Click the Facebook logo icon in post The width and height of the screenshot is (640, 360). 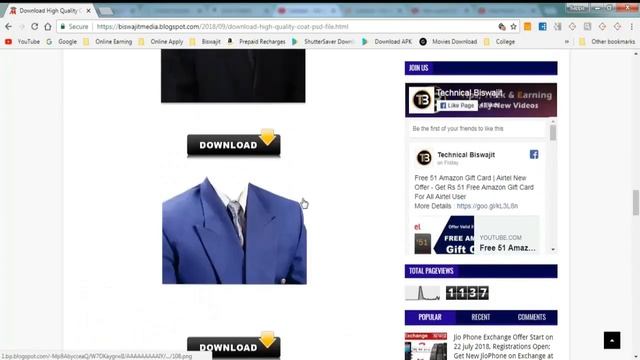pyautogui.click(x=534, y=154)
